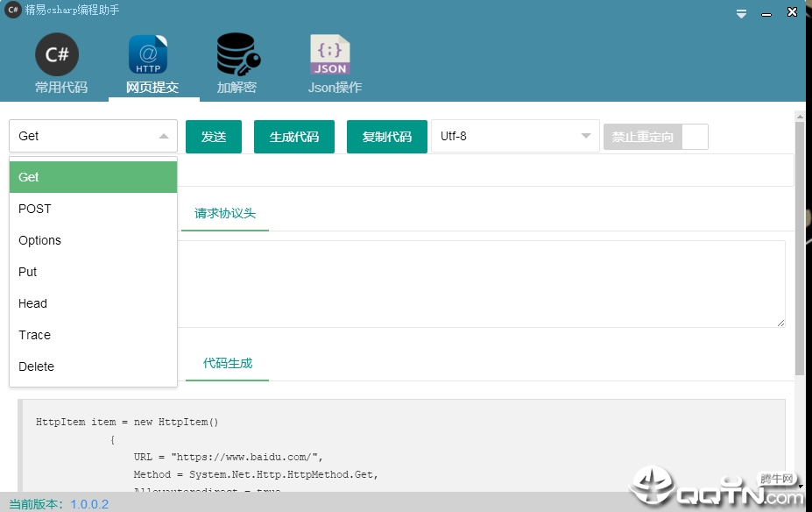Viewport: 812px width, 512px height.
Task: Click the app logo in title bar
Action: pos(13,10)
